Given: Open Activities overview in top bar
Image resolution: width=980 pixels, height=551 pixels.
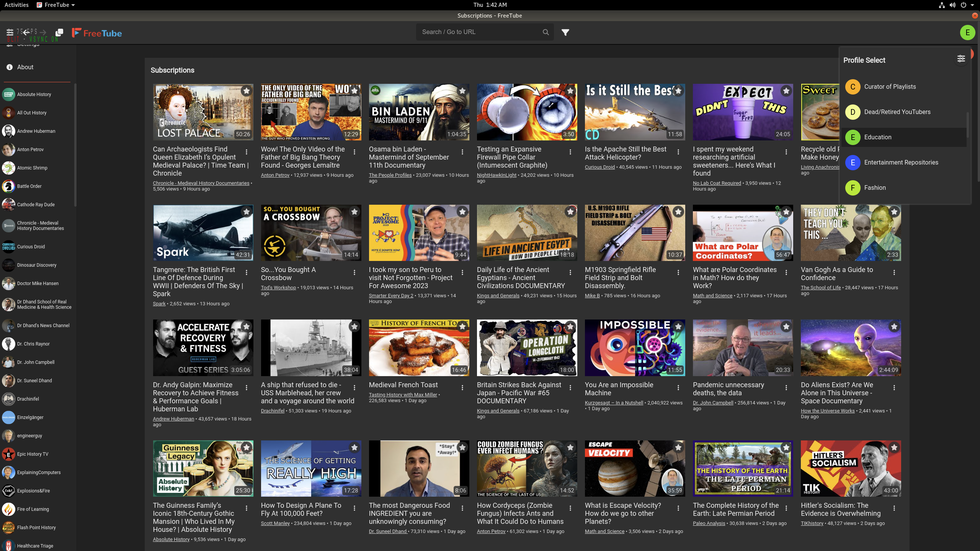Looking at the screenshot, I should point(16,5).
